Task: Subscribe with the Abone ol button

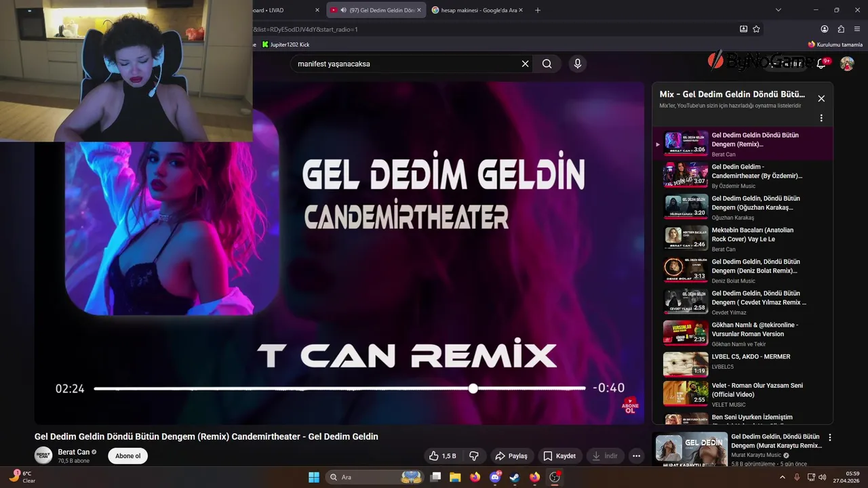Action: [128, 456]
